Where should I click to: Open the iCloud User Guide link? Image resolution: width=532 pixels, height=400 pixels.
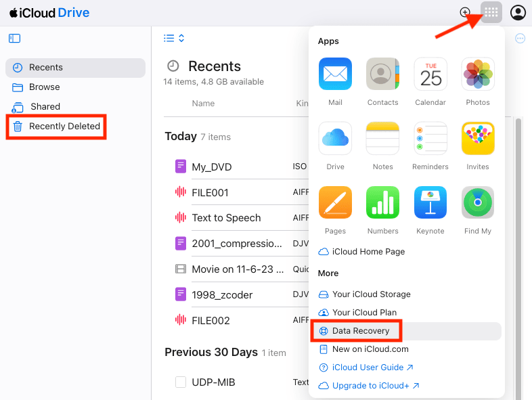click(365, 368)
